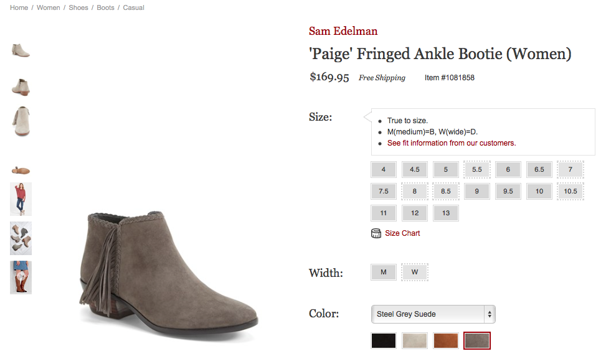View first side-view boot thumbnail
Viewport: 606px width, 364px height.
click(x=21, y=50)
